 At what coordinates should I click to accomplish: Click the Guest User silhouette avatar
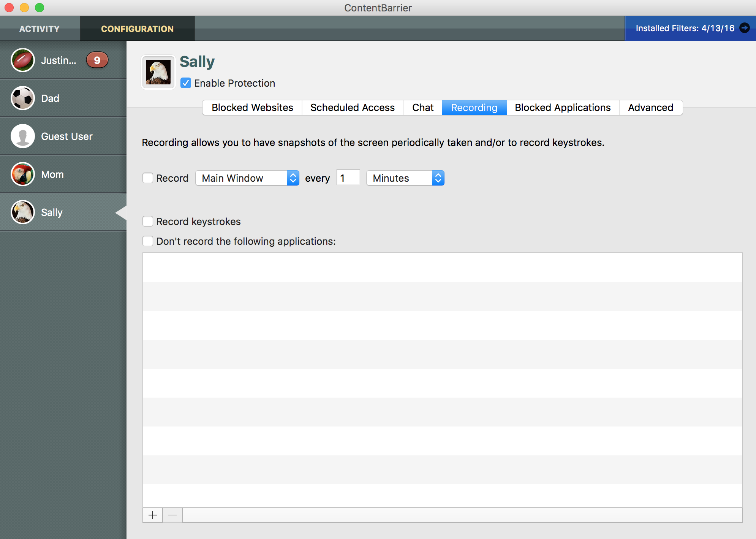pos(23,136)
